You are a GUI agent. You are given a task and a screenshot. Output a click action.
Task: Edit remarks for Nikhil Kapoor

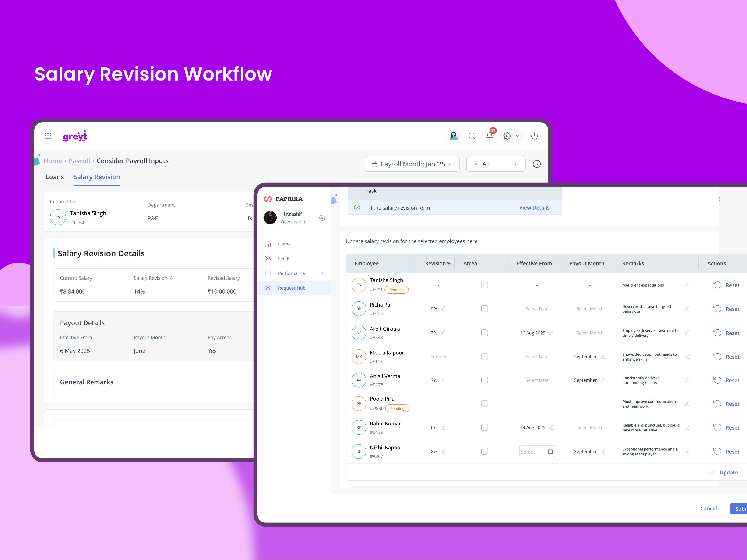(687, 451)
